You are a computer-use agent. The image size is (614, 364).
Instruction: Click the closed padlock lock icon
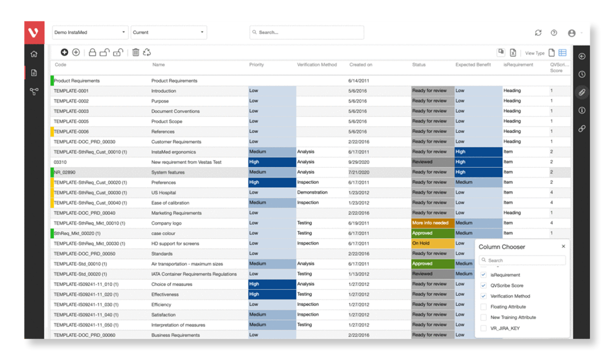(92, 52)
